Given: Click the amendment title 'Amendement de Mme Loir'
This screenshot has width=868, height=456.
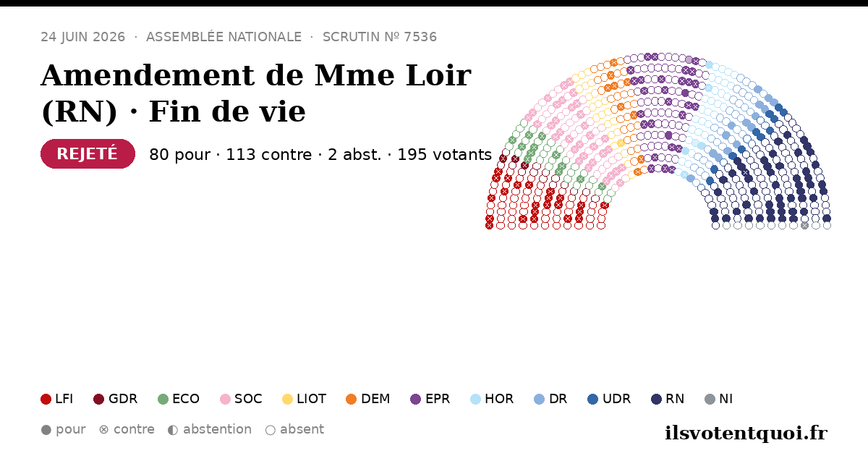Looking at the screenshot, I should coord(256,76).
